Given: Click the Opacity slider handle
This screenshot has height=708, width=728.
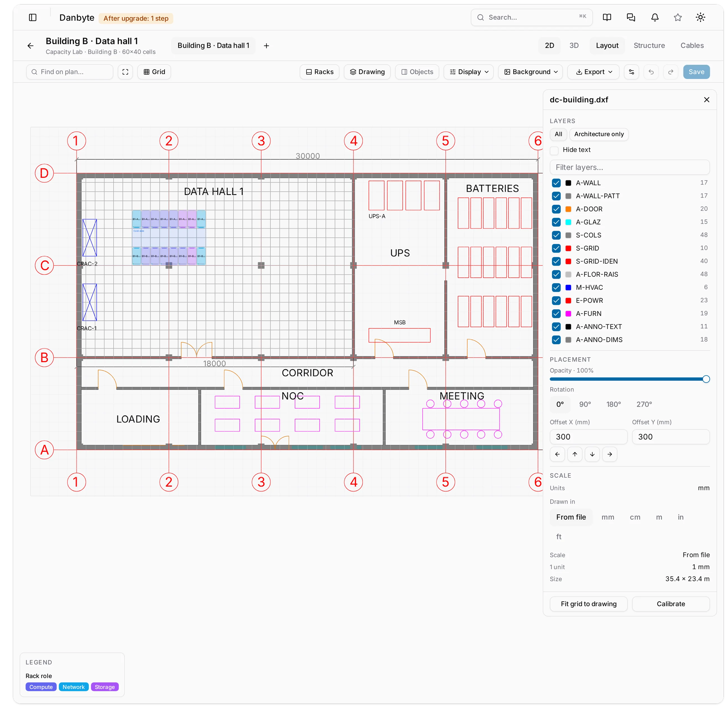Looking at the screenshot, I should pos(706,379).
